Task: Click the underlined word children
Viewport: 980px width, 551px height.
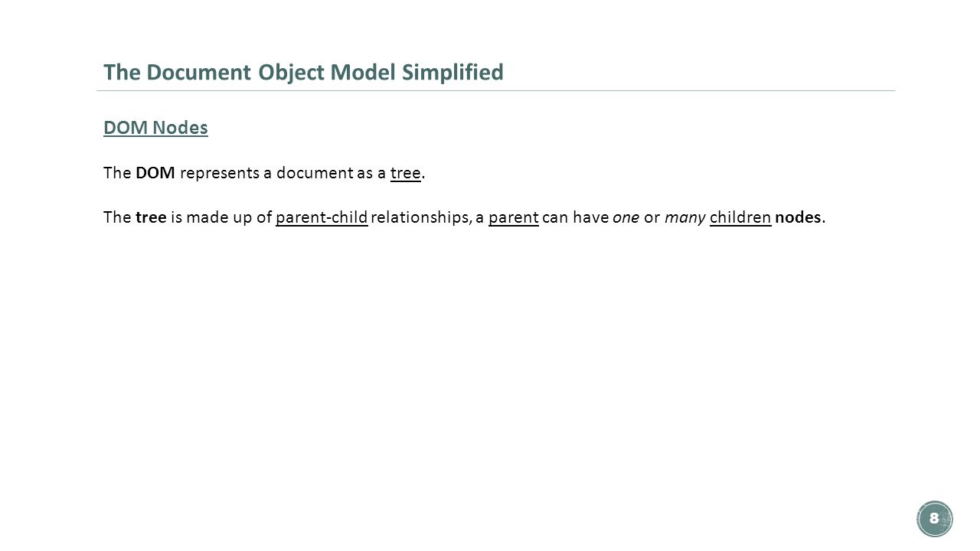Action: point(740,217)
